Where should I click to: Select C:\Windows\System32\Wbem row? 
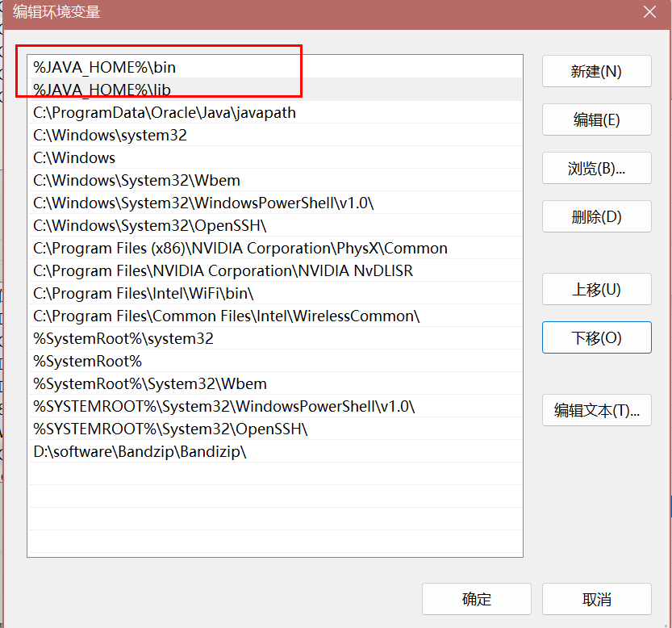coord(275,180)
